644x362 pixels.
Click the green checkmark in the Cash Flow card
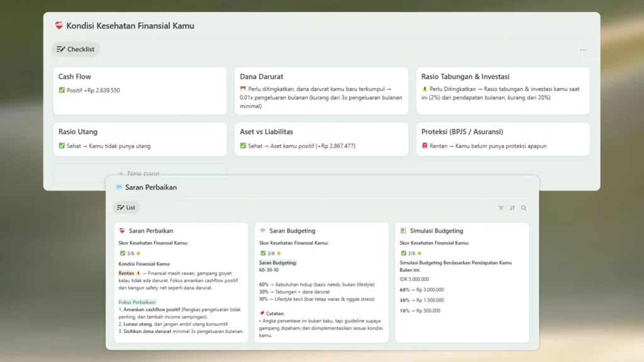(62, 90)
